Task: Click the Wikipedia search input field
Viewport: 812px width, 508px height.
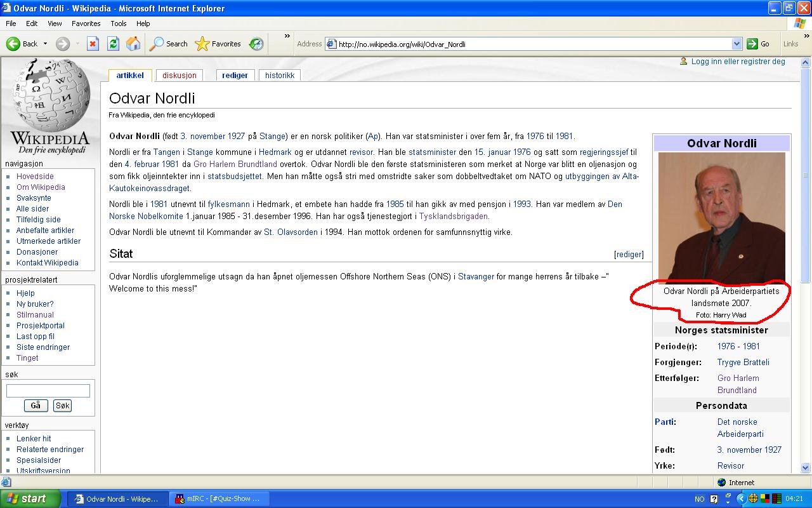Action: pos(48,391)
